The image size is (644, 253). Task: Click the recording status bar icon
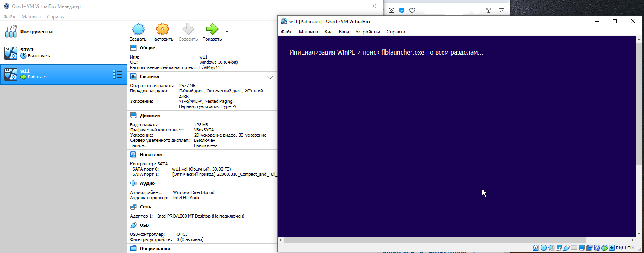click(589, 248)
